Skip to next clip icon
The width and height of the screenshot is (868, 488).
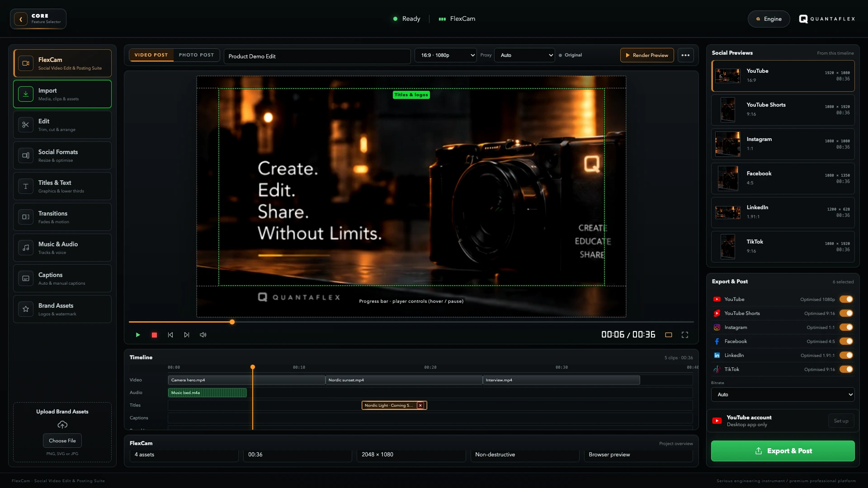[187, 335]
